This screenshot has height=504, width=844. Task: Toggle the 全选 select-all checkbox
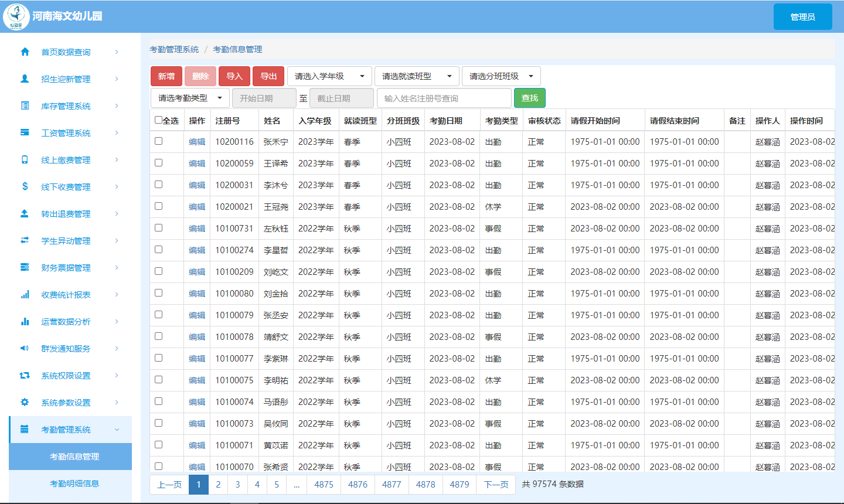pos(158,120)
